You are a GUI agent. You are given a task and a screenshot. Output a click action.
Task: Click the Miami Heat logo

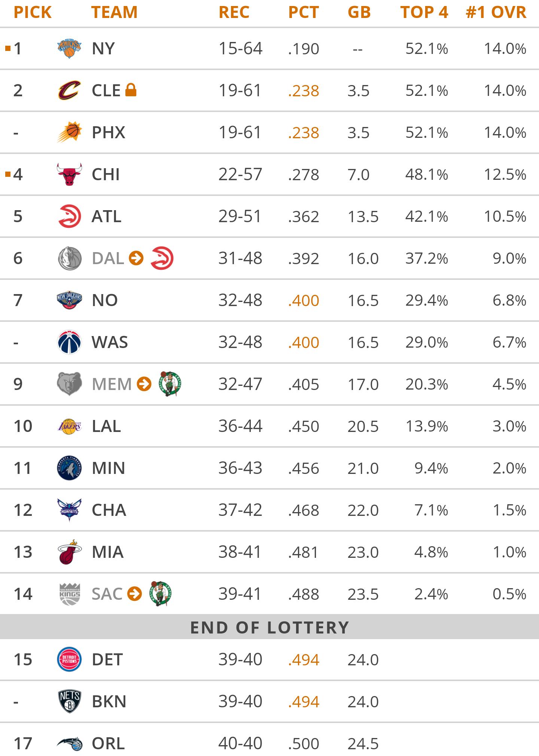pos(70,552)
